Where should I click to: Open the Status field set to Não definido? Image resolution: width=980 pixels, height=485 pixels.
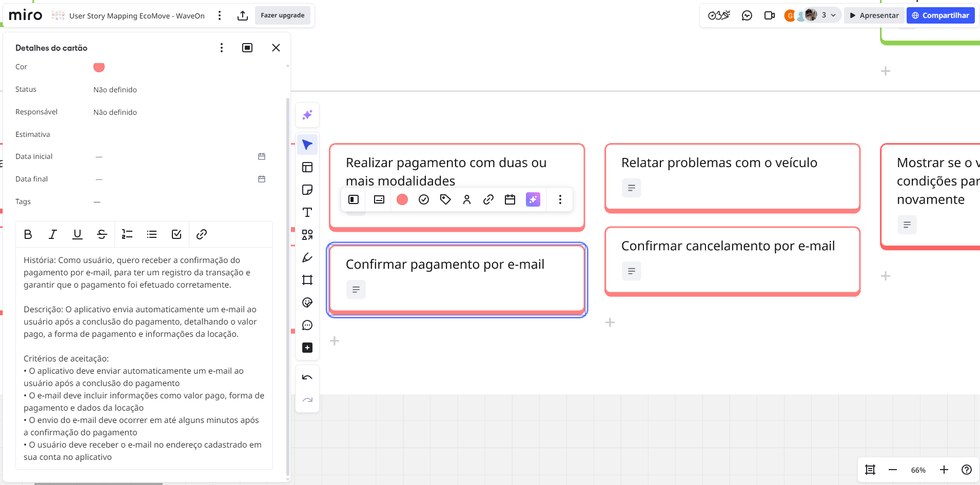[115, 90]
